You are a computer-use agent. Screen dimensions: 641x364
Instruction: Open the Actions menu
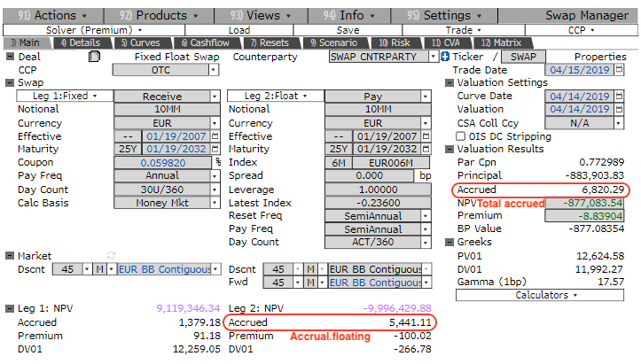click(51, 15)
